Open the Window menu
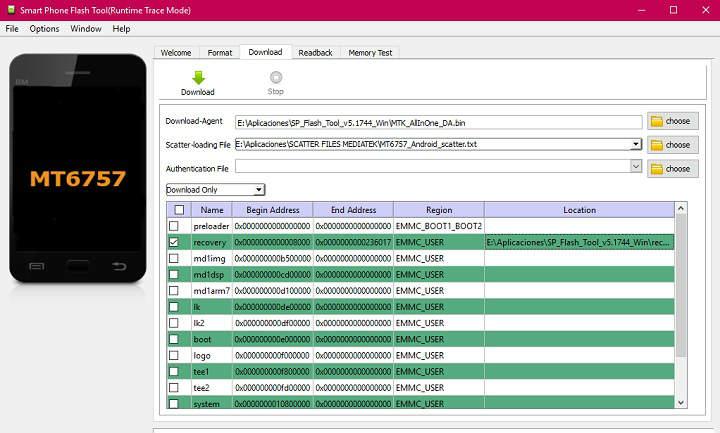This screenshot has height=433, width=720. (86, 28)
